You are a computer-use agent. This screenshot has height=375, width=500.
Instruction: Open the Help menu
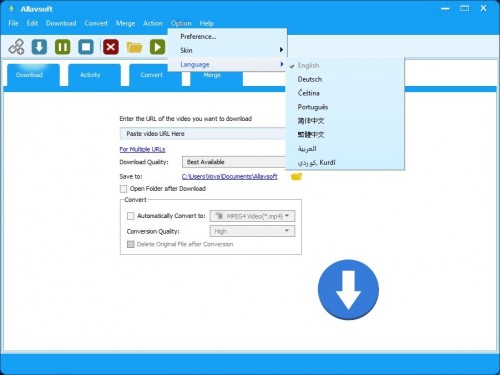pos(207,23)
